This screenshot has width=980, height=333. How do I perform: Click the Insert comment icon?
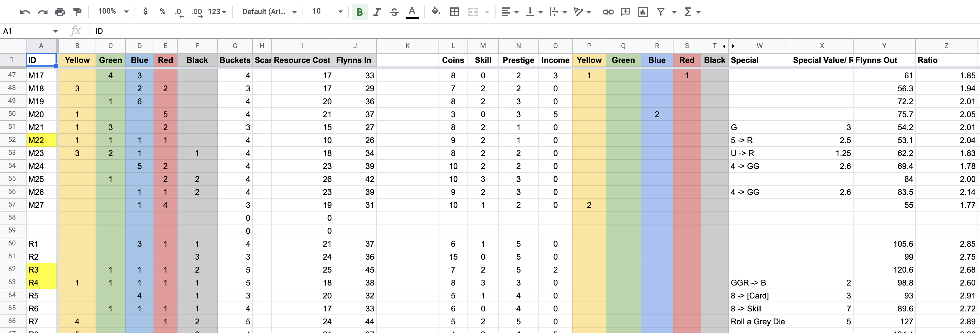(x=625, y=12)
